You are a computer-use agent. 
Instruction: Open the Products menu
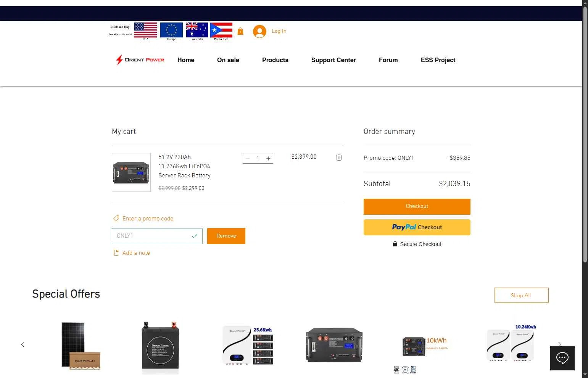pos(275,60)
